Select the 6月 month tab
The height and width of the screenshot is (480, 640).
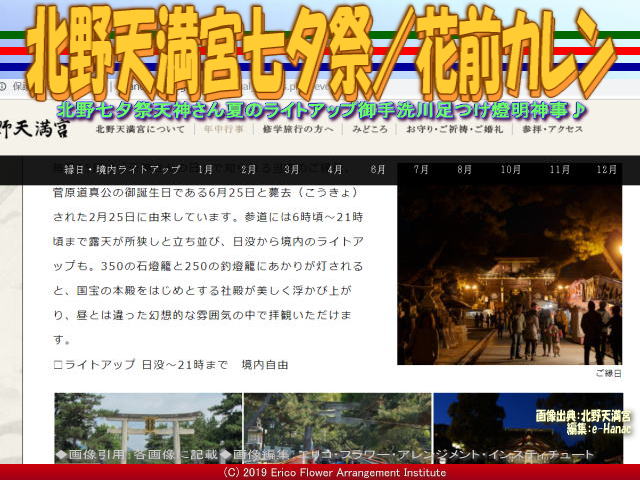pos(378,169)
